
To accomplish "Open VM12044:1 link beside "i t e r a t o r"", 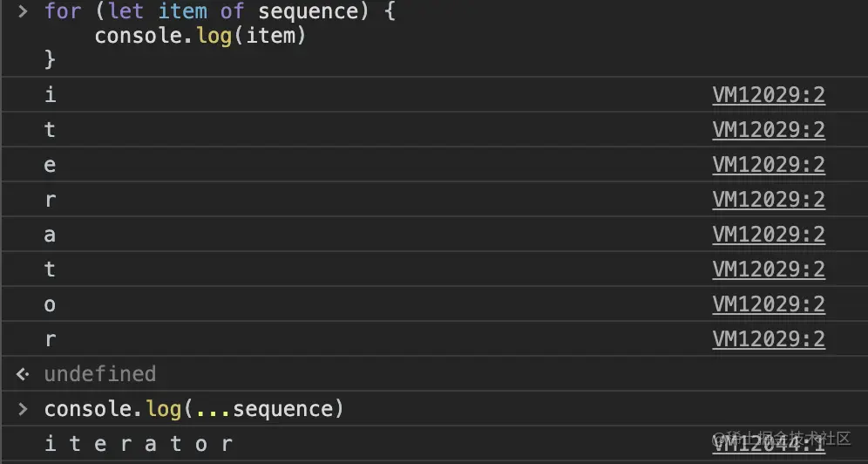I will click(x=768, y=444).
